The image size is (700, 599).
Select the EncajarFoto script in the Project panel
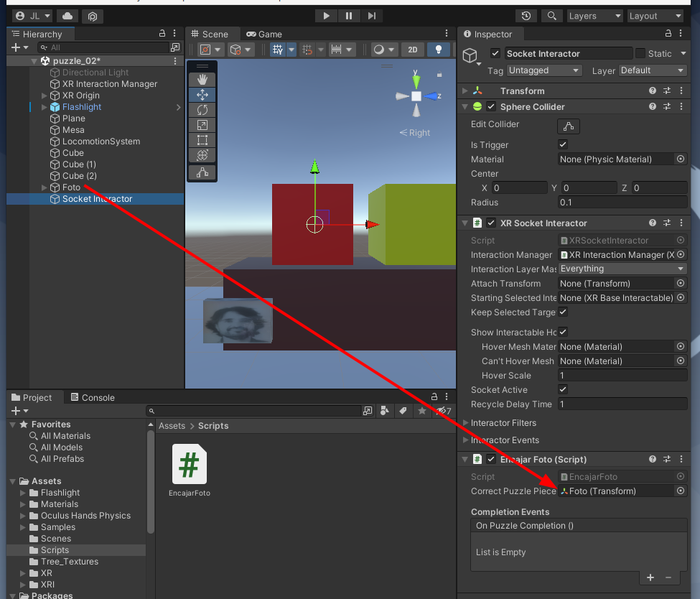[x=189, y=465]
